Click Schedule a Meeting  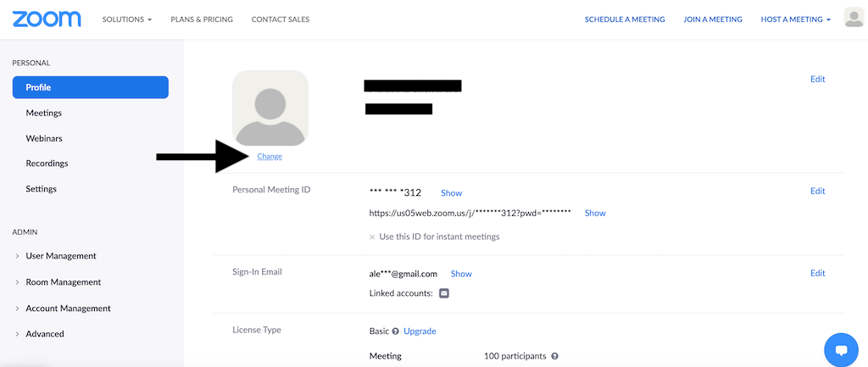(625, 19)
